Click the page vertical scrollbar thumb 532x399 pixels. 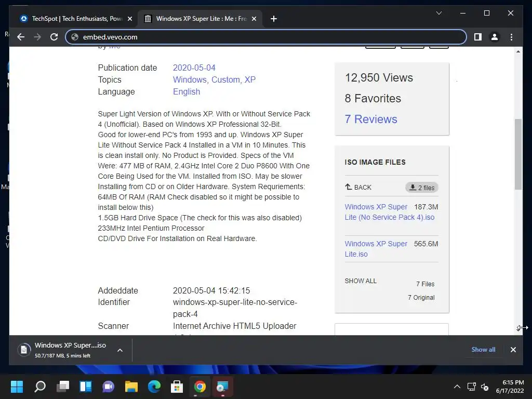coord(518,154)
